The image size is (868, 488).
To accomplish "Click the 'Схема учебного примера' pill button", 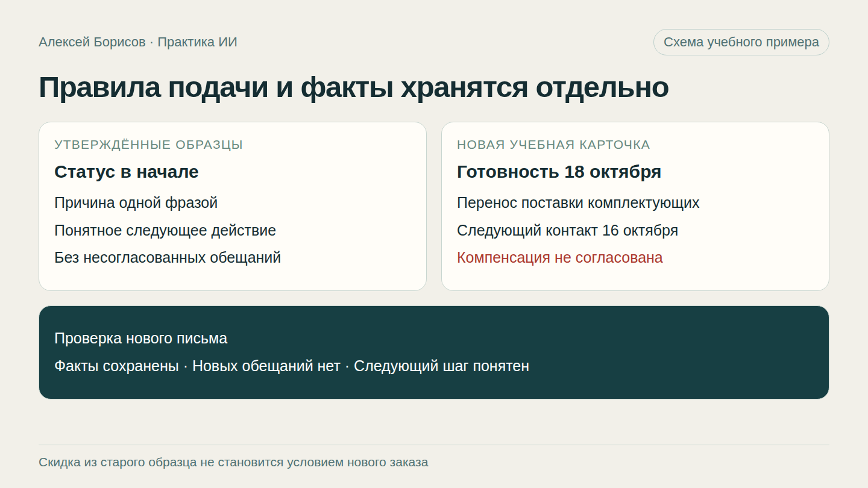I will (x=741, y=42).
